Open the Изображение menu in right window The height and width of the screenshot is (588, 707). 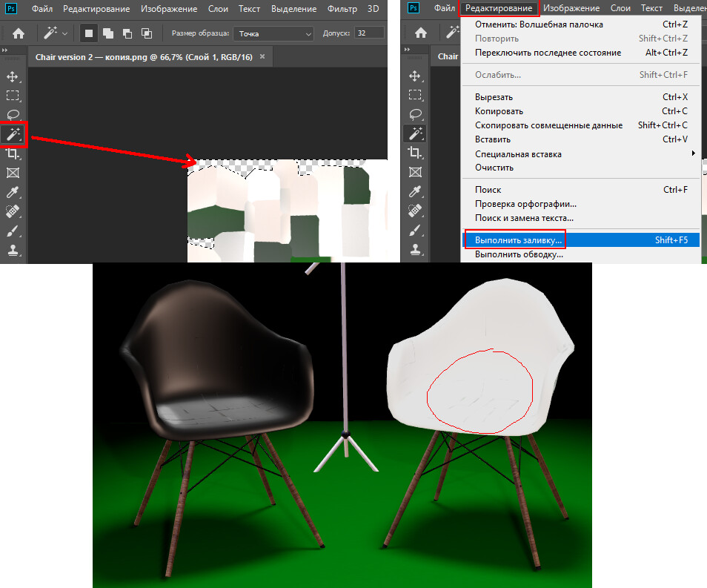point(571,8)
